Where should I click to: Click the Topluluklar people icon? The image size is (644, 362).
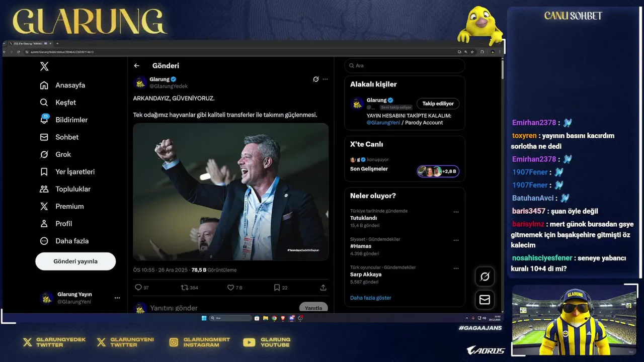click(x=44, y=189)
